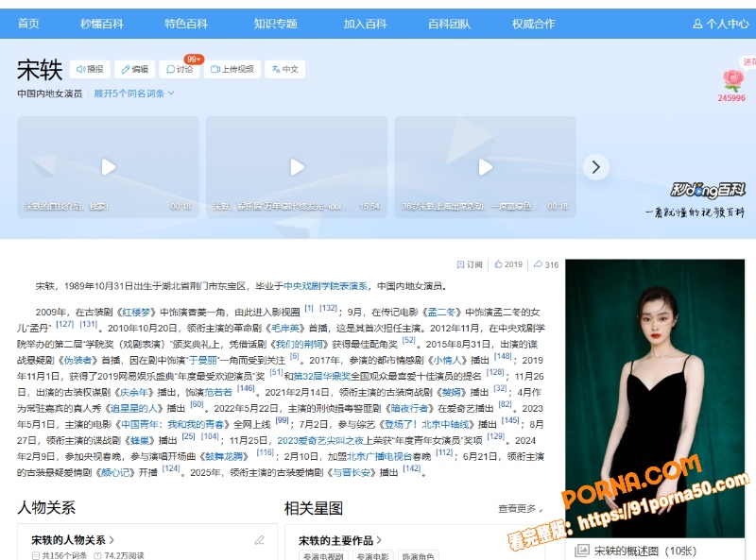This screenshot has width=756, height=560.
Task: Open 中国青年:我和我的青春 link
Action: [x=172, y=425]
